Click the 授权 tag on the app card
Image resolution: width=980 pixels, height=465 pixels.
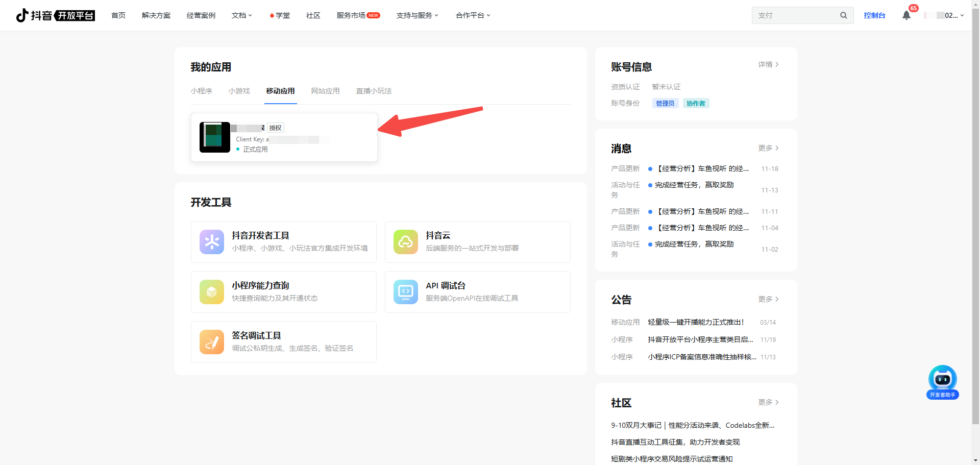(x=276, y=128)
